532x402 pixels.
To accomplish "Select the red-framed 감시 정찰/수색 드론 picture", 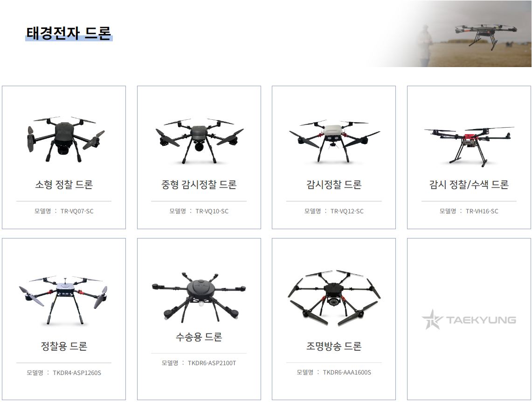I will 470,146.
